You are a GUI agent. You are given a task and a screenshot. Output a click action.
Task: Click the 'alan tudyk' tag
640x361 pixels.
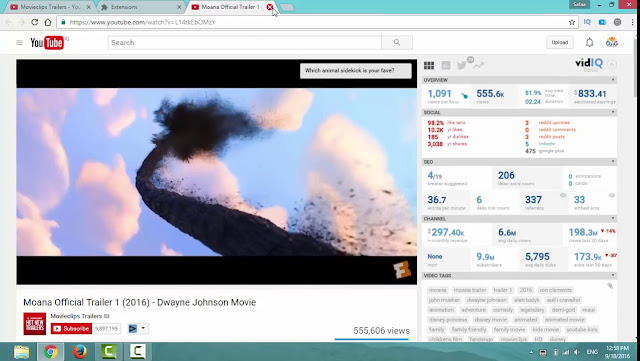click(527, 300)
